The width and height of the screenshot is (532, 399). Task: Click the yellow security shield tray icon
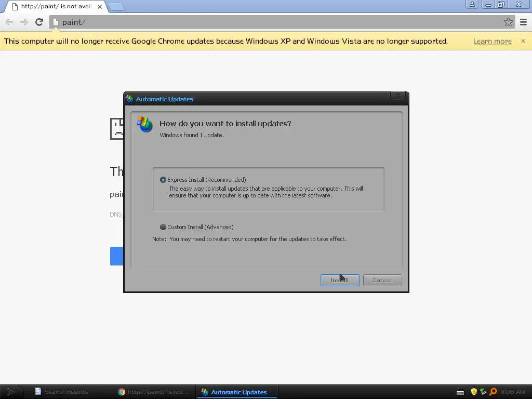pyautogui.click(x=474, y=392)
